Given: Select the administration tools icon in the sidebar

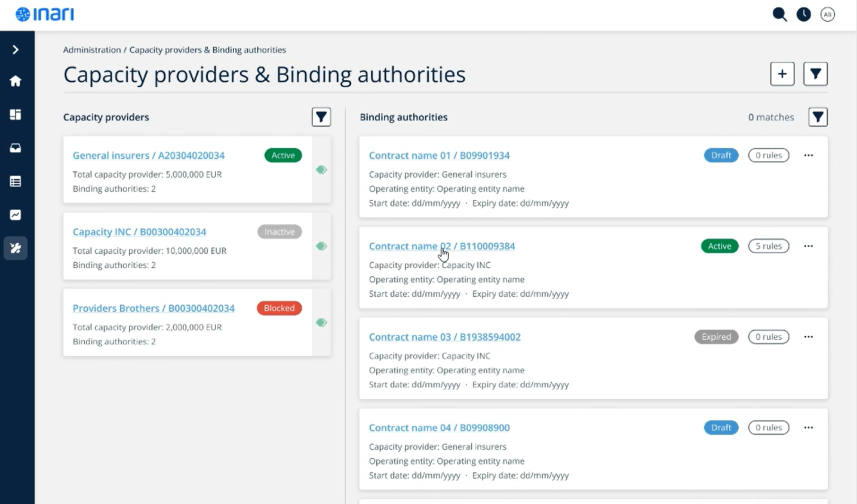Looking at the screenshot, I should click(16, 248).
